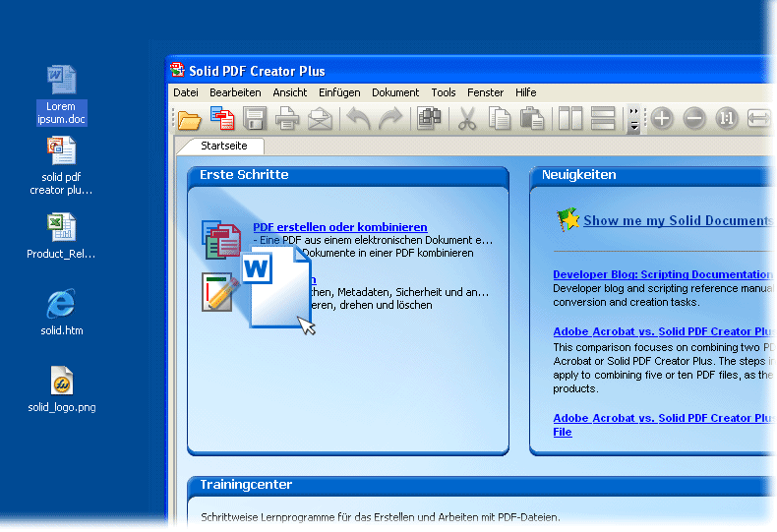Open the PDF erstellen oder kombinieren link
This screenshot has width=777, height=532.
[340, 227]
